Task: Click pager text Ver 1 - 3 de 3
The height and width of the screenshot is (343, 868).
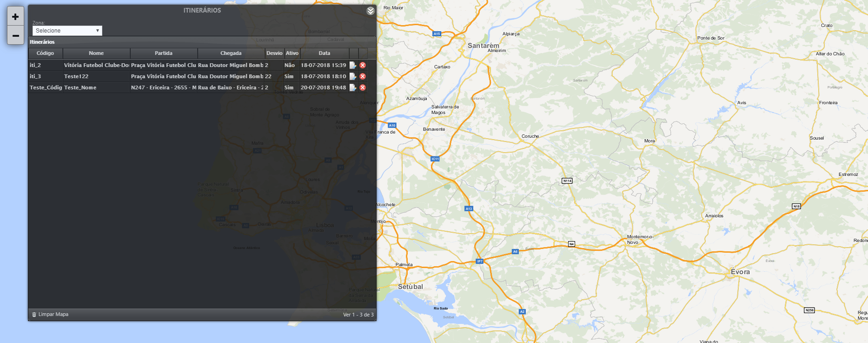Action: point(358,315)
